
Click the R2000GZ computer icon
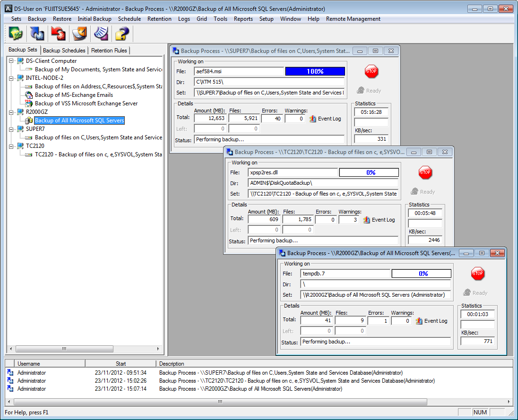[x=20, y=112]
